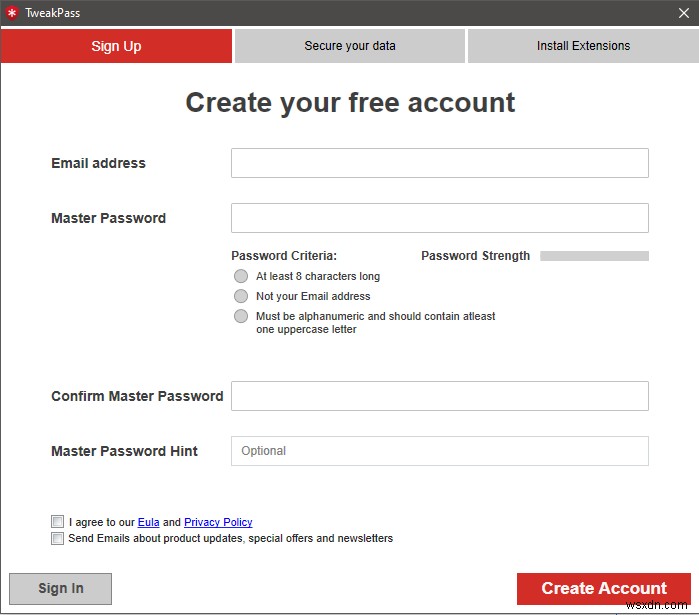The image size is (699, 615).
Task: Open the Eula link
Action: 148,522
